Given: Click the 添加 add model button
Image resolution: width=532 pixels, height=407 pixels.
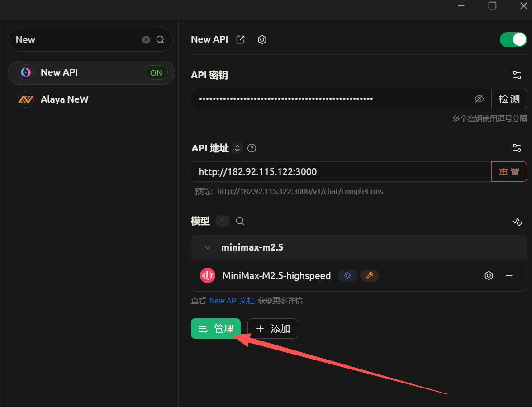Looking at the screenshot, I should (272, 329).
